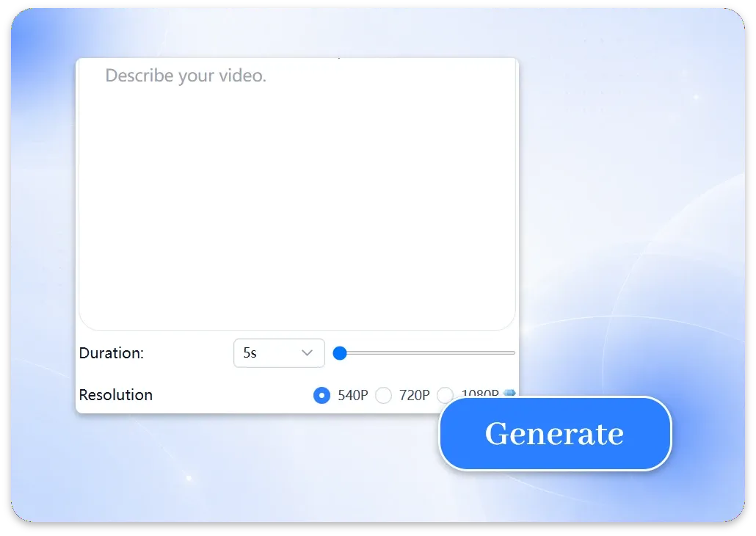The height and width of the screenshot is (536, 756).
Task: Open the 5s duration dropdown
Action: tap(279, 353)
